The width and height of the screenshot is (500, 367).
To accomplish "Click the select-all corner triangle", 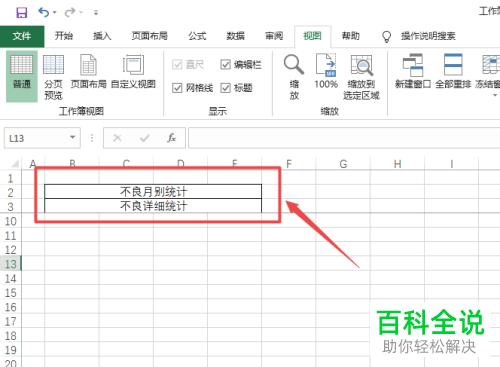I will point(14,164).
